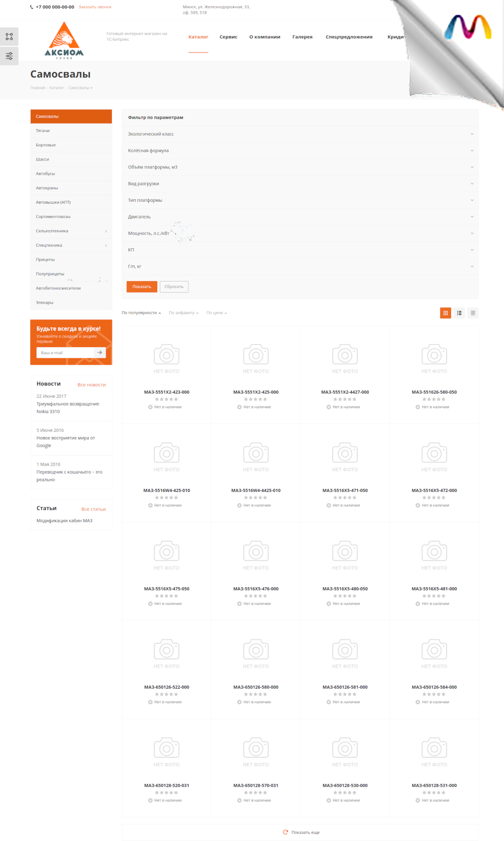Open О компании menu item
504x841 pixels.
coord(265,37)
